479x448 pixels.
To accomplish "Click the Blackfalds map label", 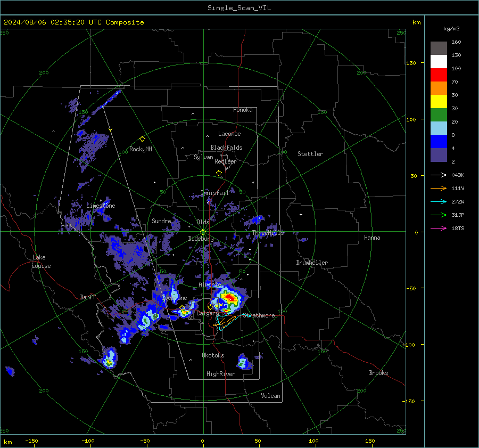I will click(x=226, y=148).
